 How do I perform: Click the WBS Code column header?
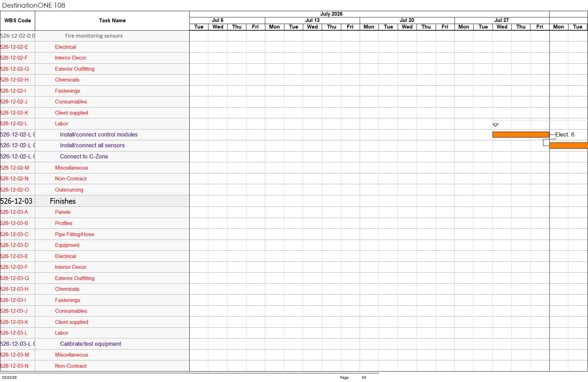(x=17, y=21)
